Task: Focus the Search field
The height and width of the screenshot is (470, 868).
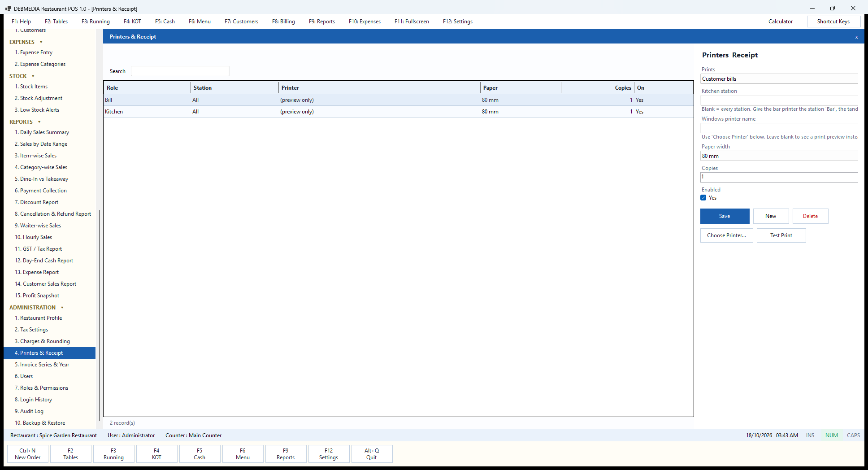Action: 180,71
